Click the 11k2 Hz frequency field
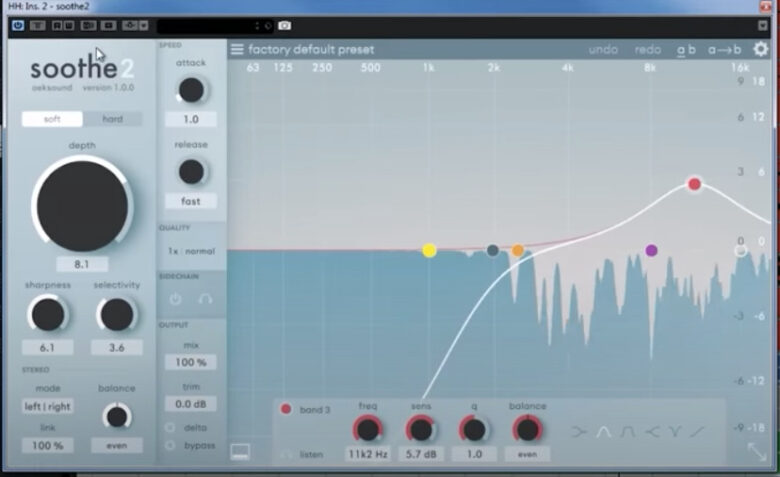The height and width of the screenshot is (477, 780). point(368,454)
